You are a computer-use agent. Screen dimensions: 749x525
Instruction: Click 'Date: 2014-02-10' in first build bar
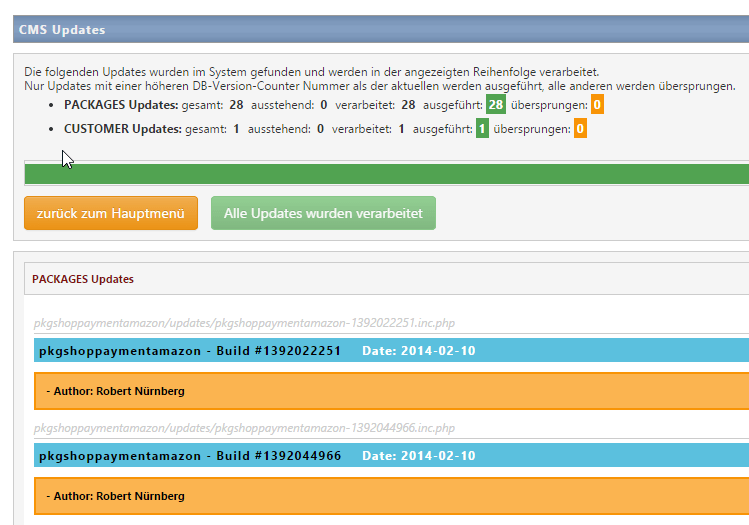point(418,351)
